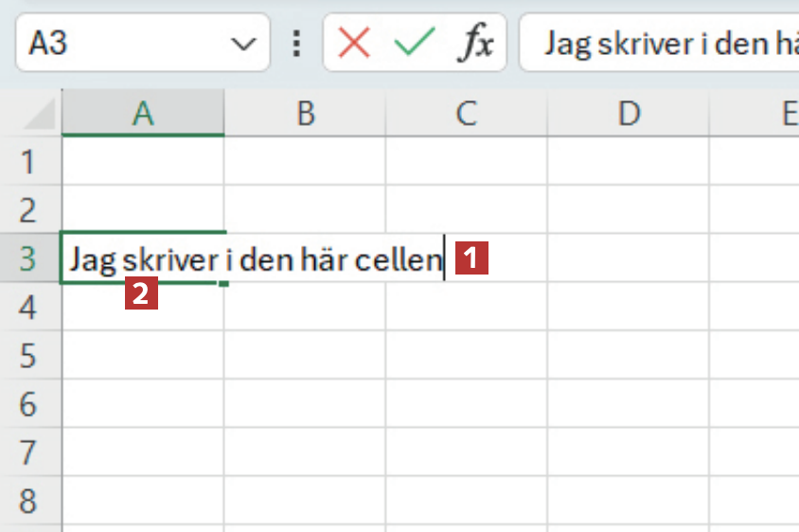Select column C header

tap(466, 115)
